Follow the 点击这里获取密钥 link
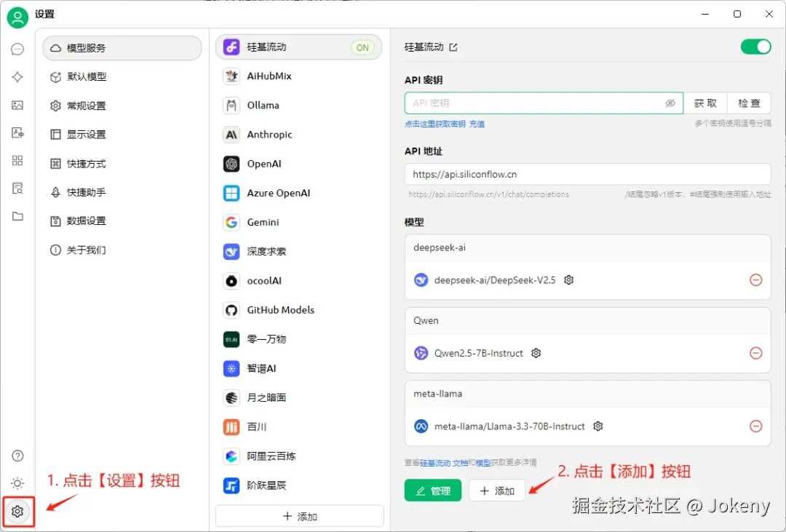The width and height of the screenshot is (786, 532). [435, 124]
